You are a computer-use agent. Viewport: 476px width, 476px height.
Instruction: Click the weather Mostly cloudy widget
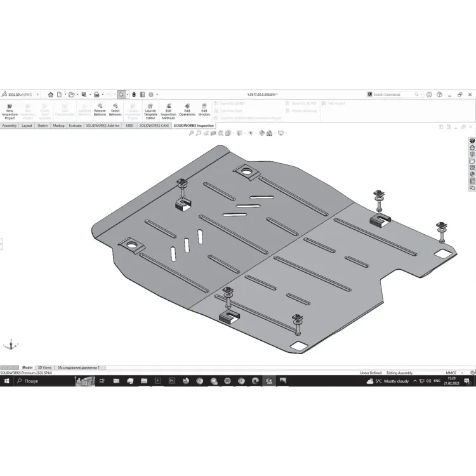(388, 381)
